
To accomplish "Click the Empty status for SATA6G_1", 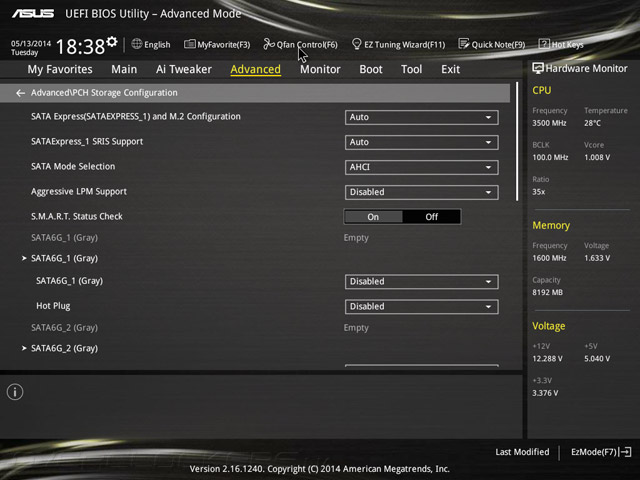I will [356, 238].
